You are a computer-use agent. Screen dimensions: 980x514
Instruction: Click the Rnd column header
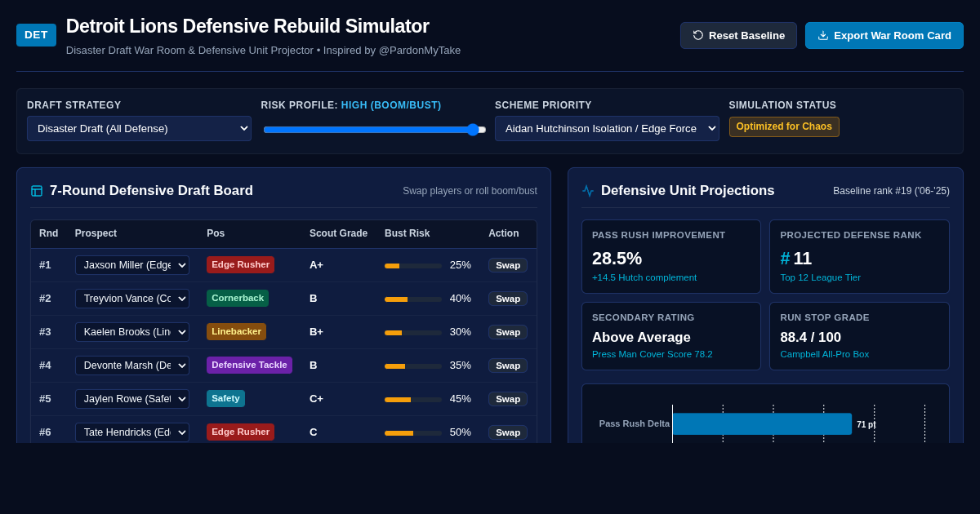48,233
